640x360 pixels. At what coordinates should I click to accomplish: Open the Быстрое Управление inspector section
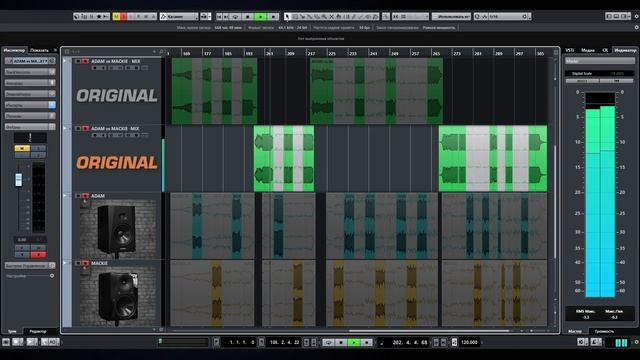tap(30, 265)
